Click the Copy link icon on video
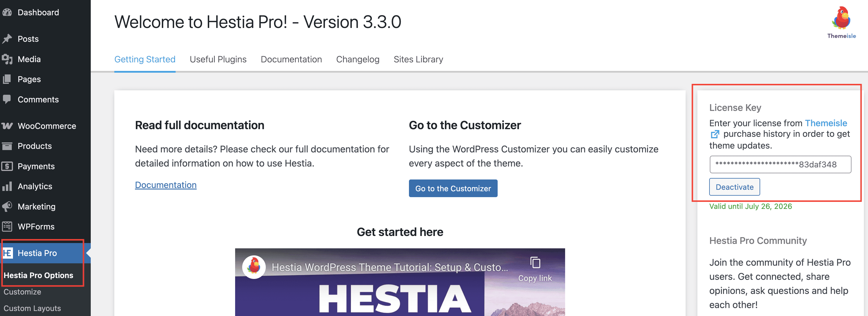Screen dimensions: 868x316 pos(535,263)
